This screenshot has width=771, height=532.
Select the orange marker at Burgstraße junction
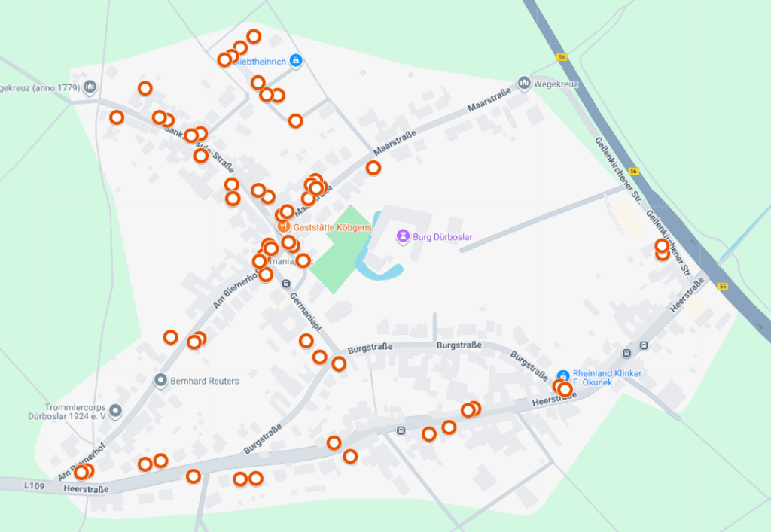[339, 364]
